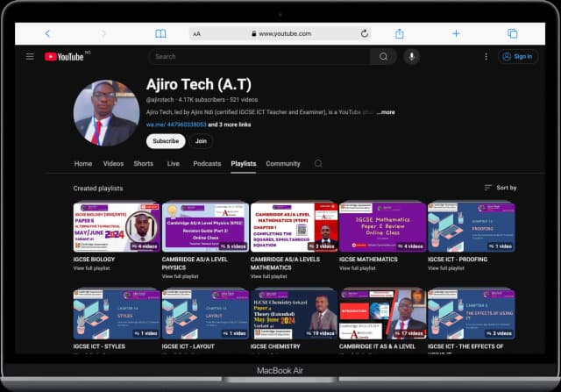561x392 pixels.
Task: View full playlist under AS/A Level Physics
Action: coord(180,276)
